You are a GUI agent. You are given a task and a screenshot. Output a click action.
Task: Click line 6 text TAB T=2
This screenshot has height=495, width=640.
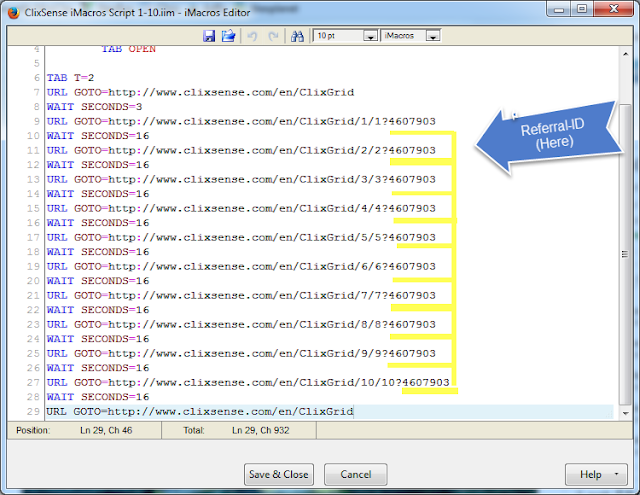(70, 78)
